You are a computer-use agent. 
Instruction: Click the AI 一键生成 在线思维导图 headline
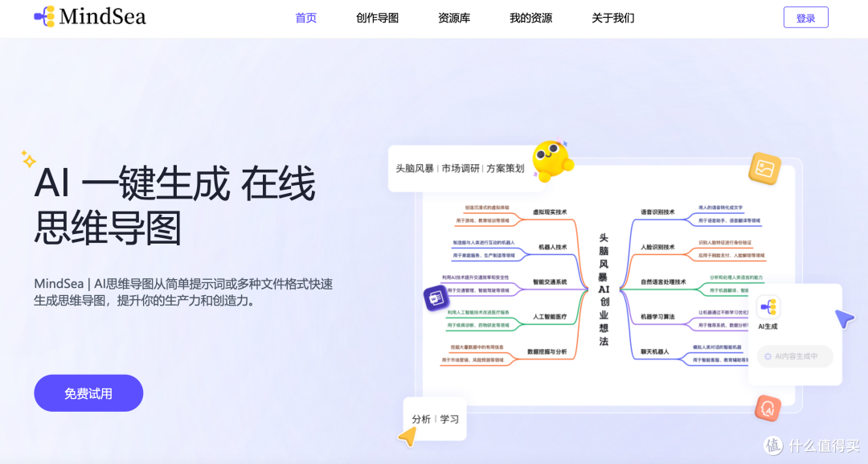point(174,205)
